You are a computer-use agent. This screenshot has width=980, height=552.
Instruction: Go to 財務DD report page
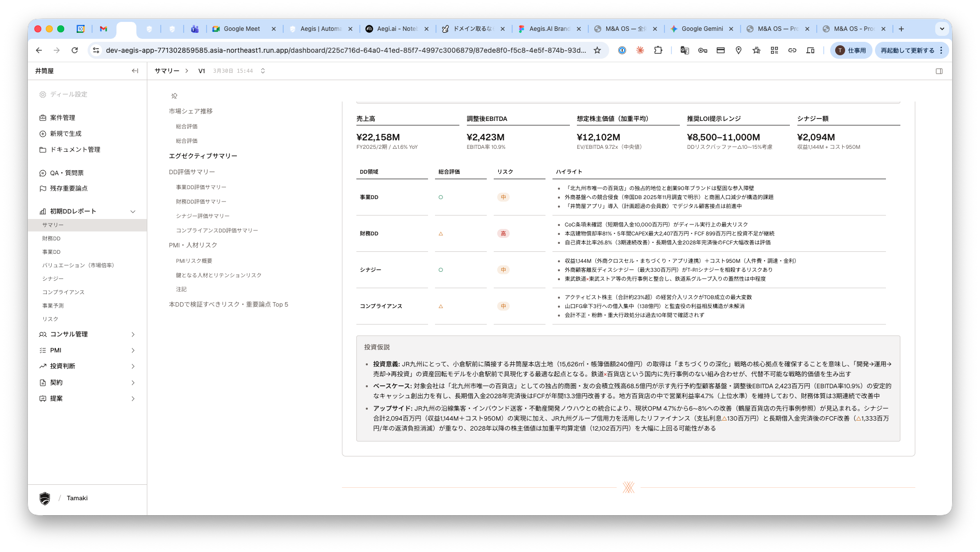[x=51, y=239]
